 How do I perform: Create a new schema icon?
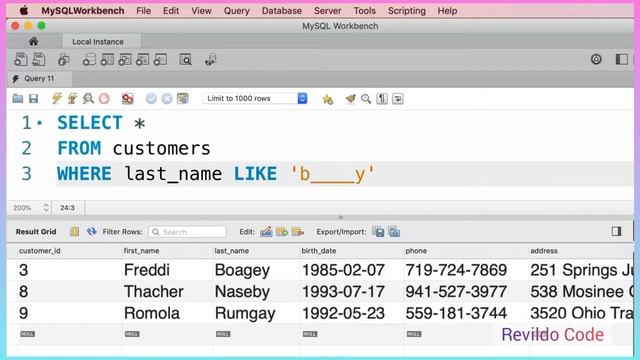click(89, 60)
